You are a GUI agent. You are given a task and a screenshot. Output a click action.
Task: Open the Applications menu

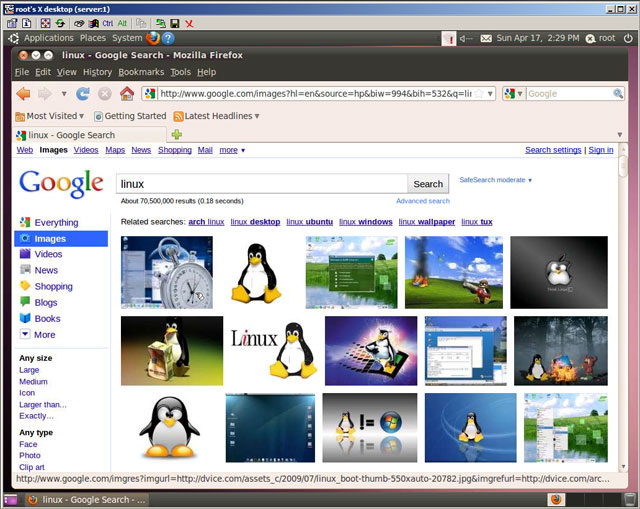[49, 38]
